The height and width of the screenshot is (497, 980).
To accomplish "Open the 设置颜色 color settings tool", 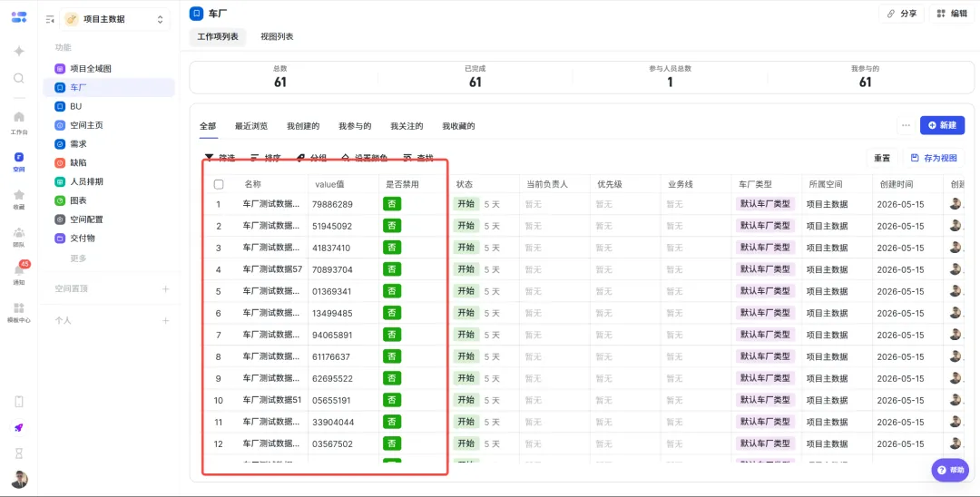I will [365, 157].
